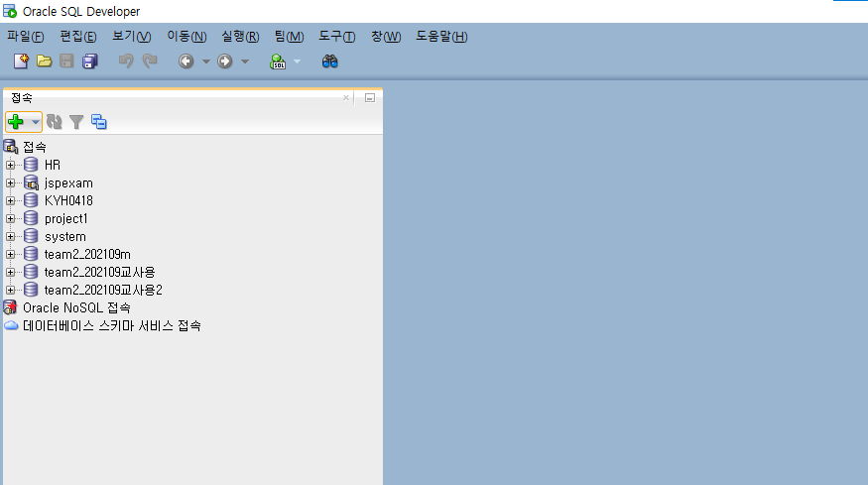Click the root 접속 node icon
The image size is (868, 485).
pyautogui.click(x=11, y=147)
